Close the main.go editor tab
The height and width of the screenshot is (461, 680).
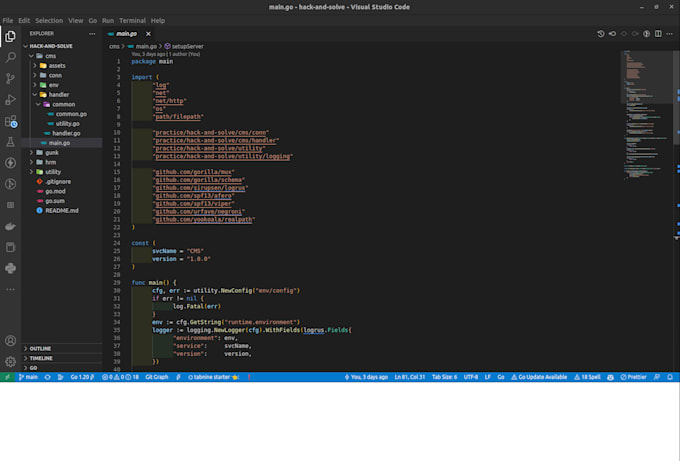tap(148, 34)
